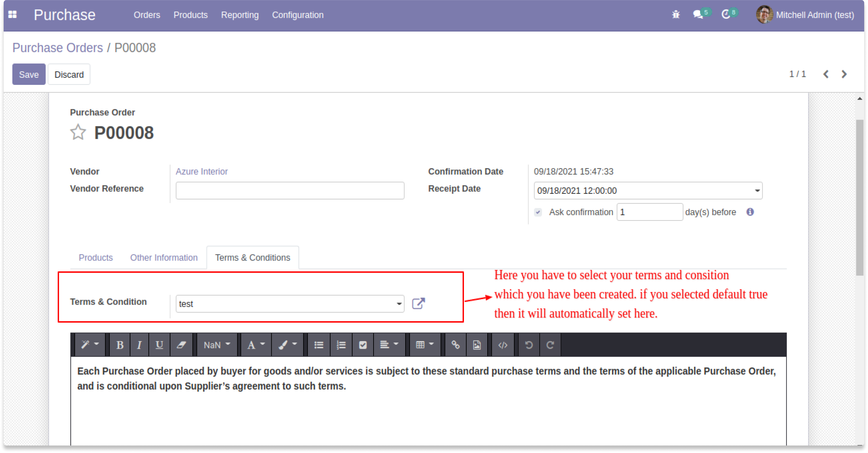Click the Purchase app title
This screenshot has height=453, width=868.
[x=64, y=15]
